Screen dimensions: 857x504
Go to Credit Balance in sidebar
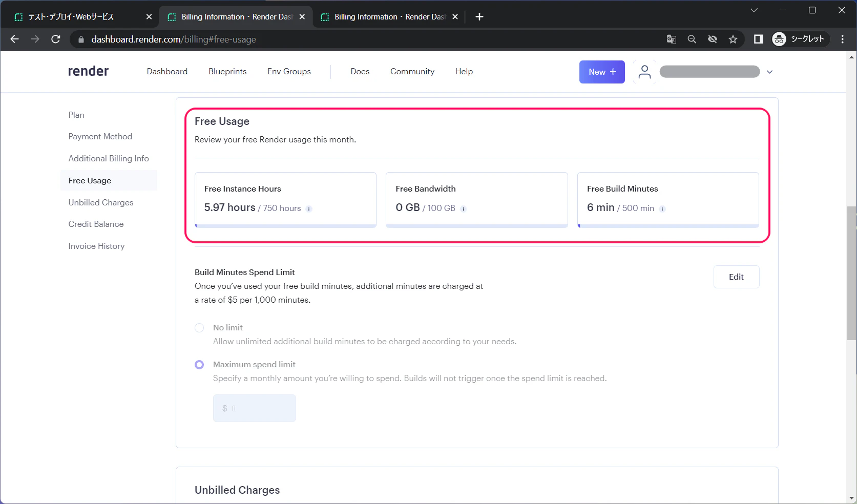[96, 224]
